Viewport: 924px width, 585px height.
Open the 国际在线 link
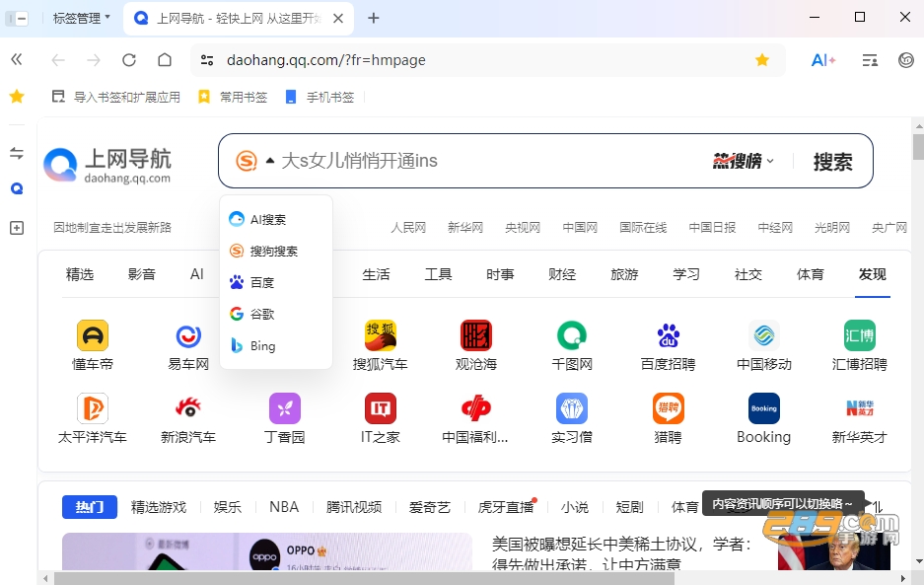pyautogui.click(x=643, y=228)
